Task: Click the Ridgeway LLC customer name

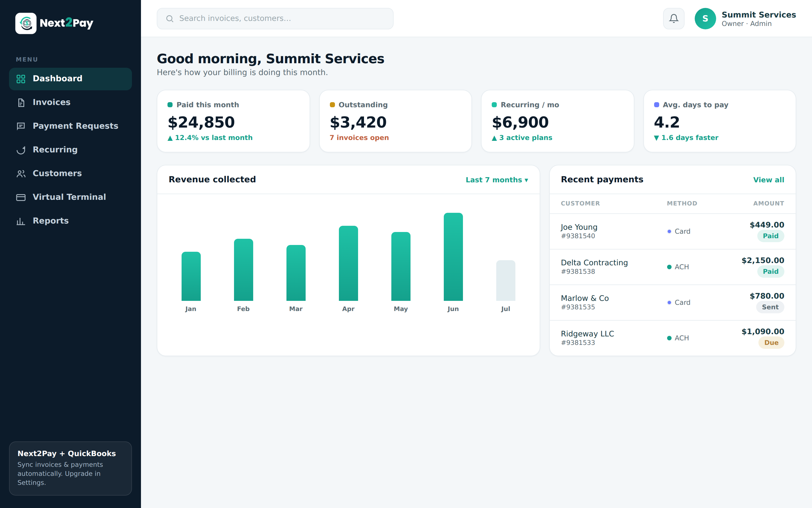Action: click(587, 334)
